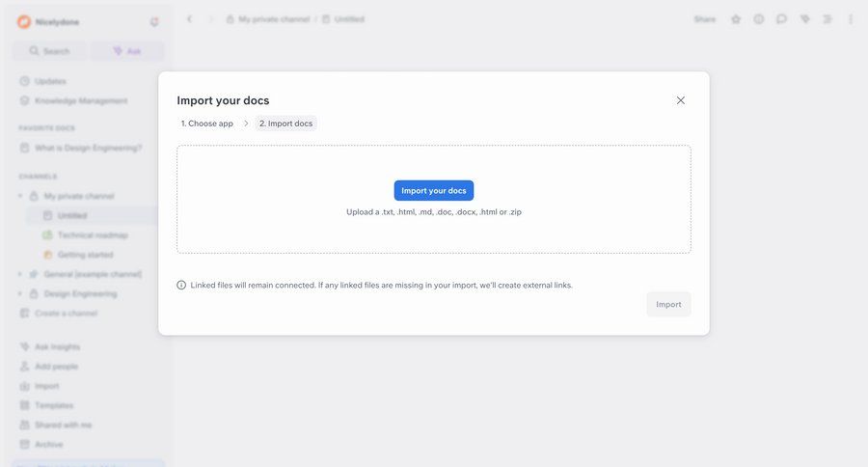Screen dimensions: 868x467
Task: Click the info icon beside linked files note
Action: pos(181,285)
